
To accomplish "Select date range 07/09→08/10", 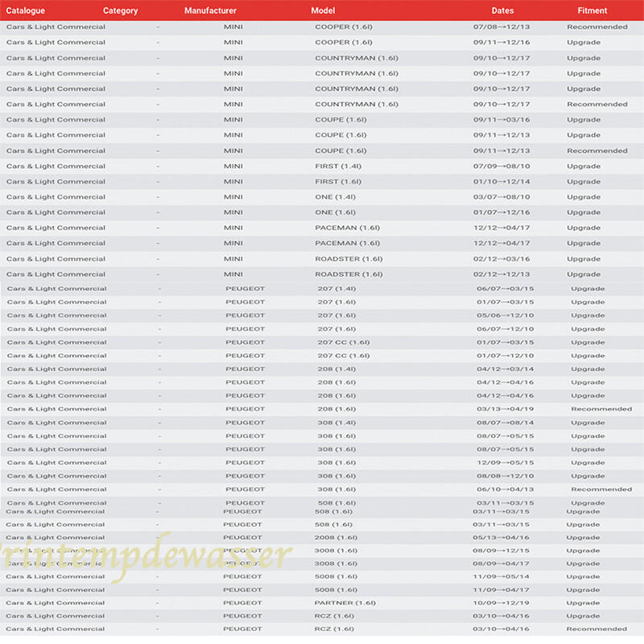I will tap(502, 167).
